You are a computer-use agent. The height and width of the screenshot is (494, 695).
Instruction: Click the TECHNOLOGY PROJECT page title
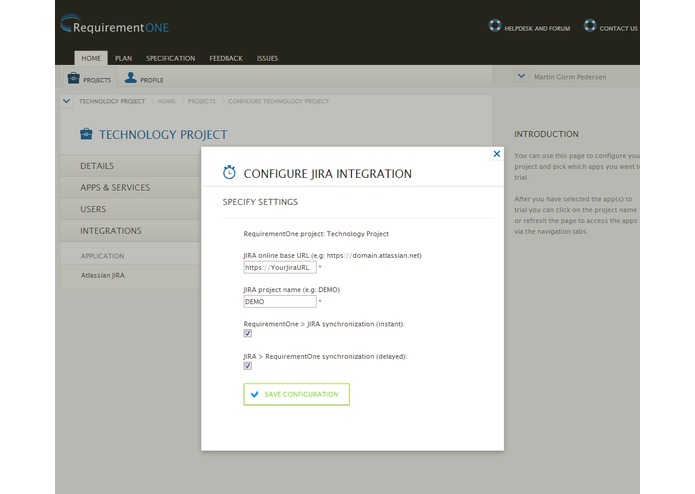(x=163, y=134)
